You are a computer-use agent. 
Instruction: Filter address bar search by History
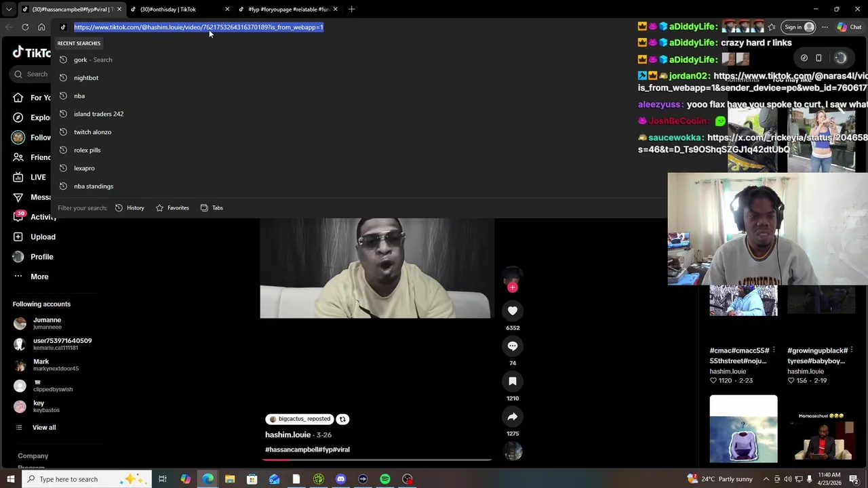(x=130, y=207)
